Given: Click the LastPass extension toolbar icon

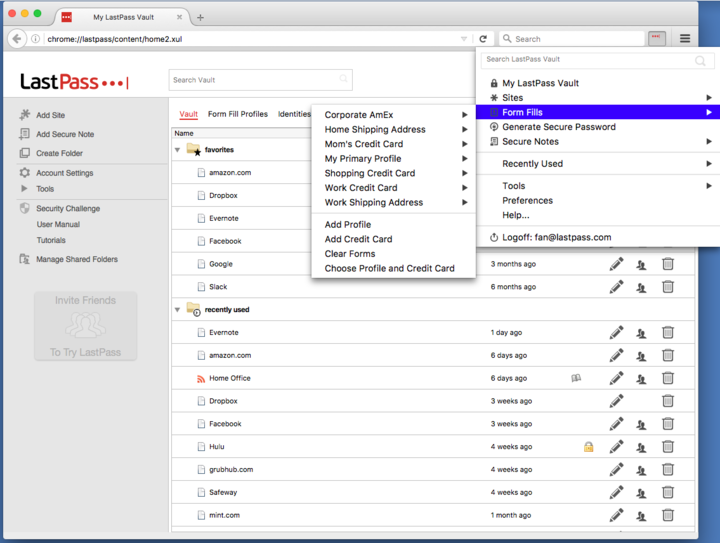Looking at the screenshot, I should click(657, 38).
